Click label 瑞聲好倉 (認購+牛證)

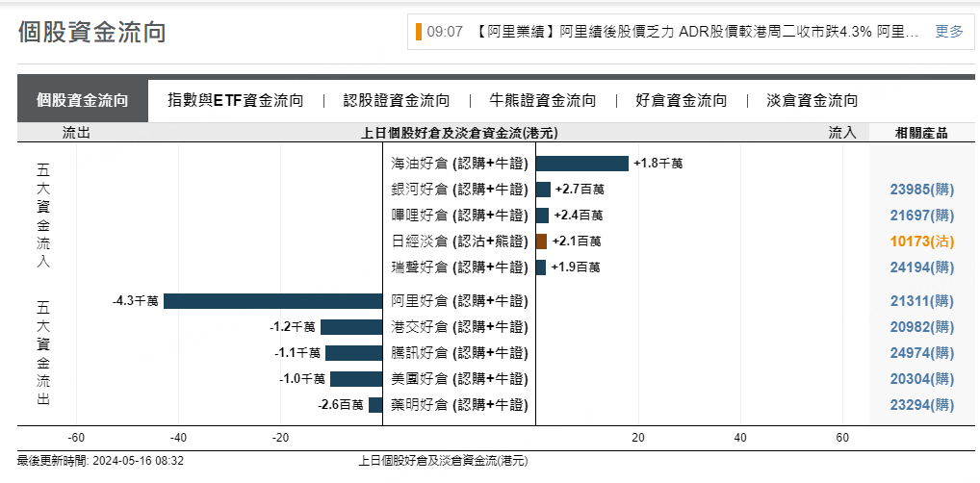point(459,267)
